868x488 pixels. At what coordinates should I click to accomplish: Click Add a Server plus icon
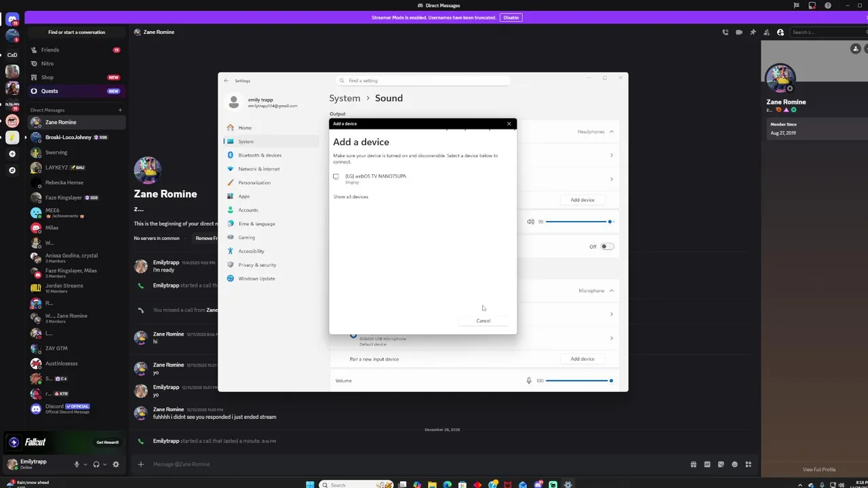(12, 154)
